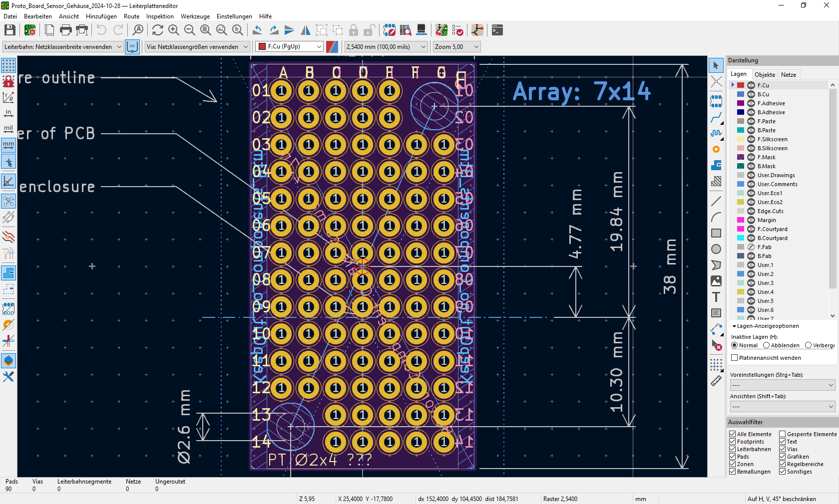
Task: Click the layer list scroll-down arrow
Action: pyautogui.click(x=833, y=315)
